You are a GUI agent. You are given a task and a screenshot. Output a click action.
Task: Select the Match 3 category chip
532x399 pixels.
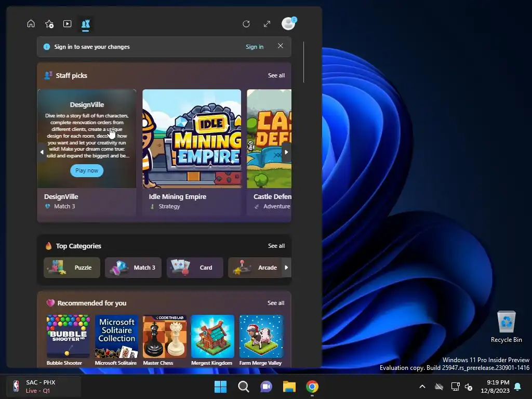pyautogui.click(x=133, y=268)
